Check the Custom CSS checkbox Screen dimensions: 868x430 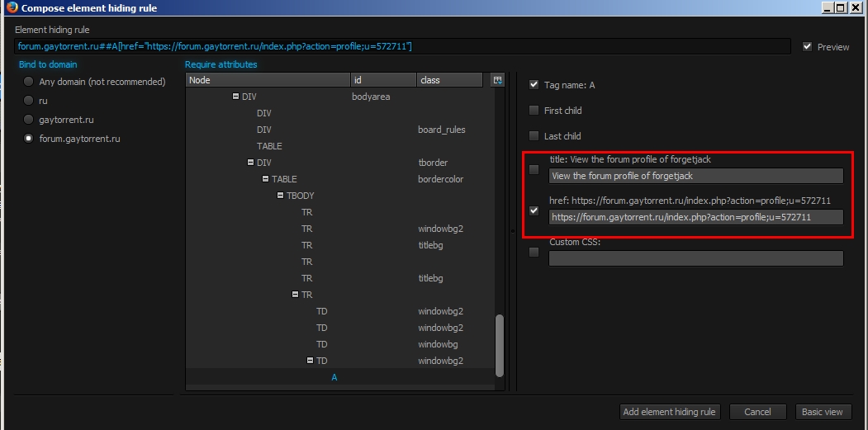point(534,252)
